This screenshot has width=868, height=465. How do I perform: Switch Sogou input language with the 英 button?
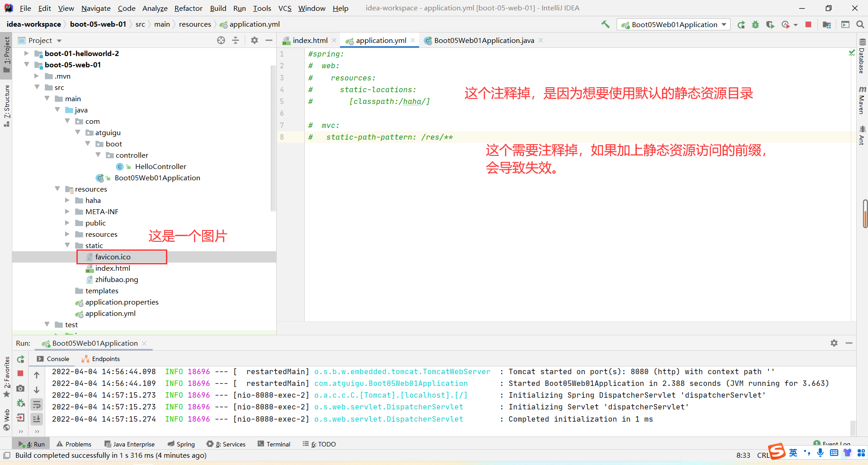[x=793, y=452]
